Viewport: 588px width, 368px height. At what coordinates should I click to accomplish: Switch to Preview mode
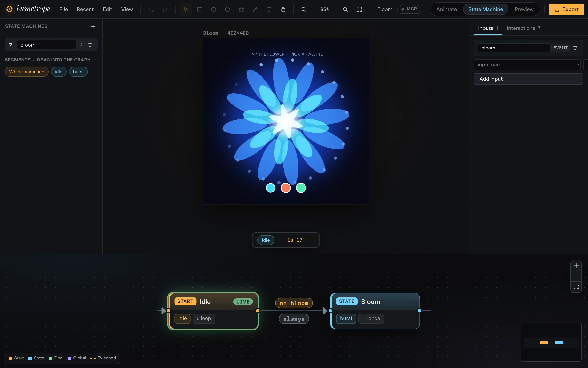click(524, 9)
